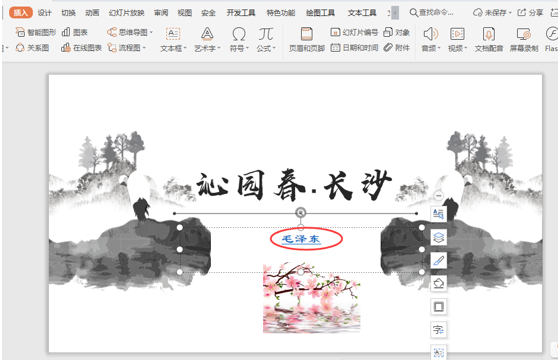Click the Flash insert icon
558x360 pixels.
pyautogui.click(x=552, y=34)
